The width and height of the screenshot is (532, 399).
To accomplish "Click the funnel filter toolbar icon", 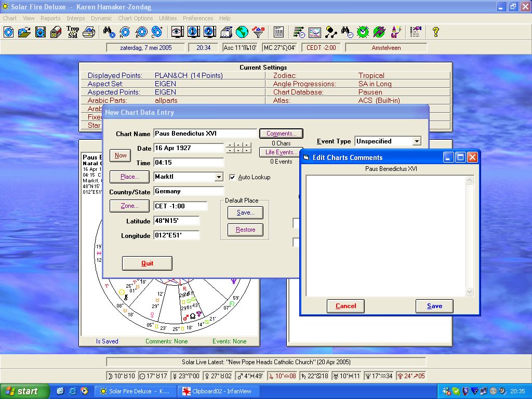I will click(258, 32).
